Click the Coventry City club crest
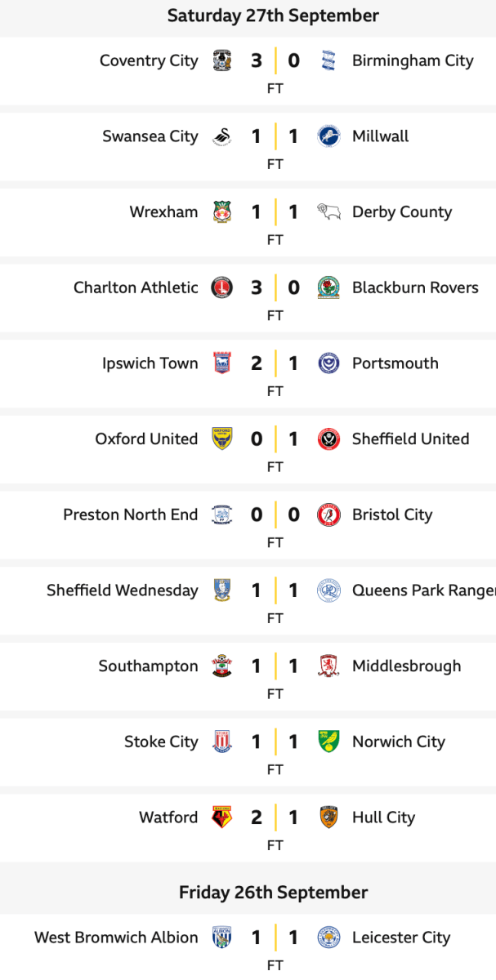 [221, 61]
